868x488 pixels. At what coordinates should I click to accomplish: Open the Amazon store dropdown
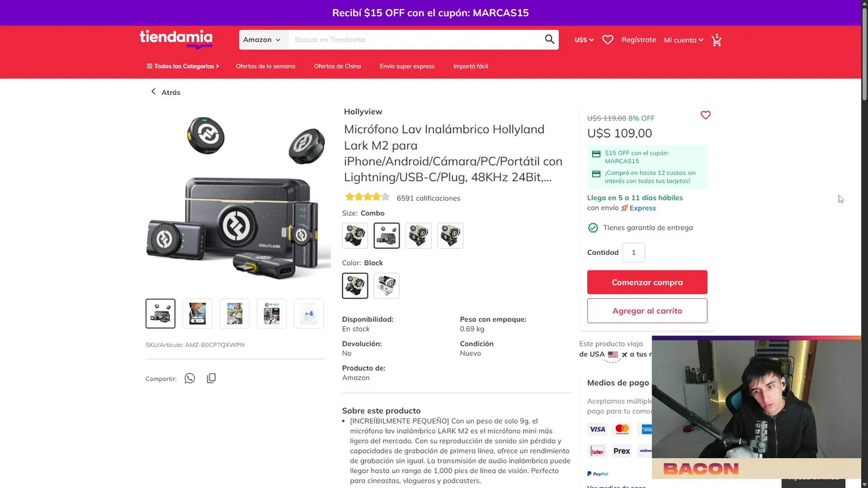[x=263, y=39]
